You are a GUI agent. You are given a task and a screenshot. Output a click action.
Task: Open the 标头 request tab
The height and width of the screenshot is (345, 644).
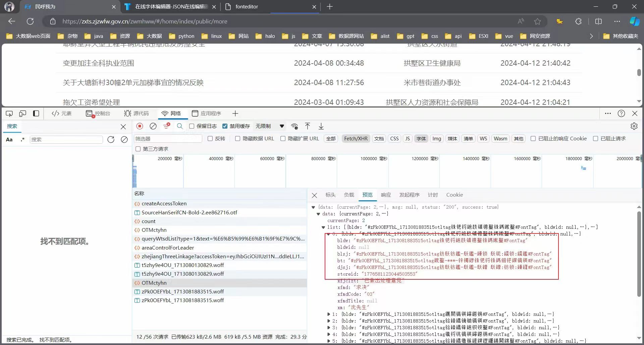330,195
